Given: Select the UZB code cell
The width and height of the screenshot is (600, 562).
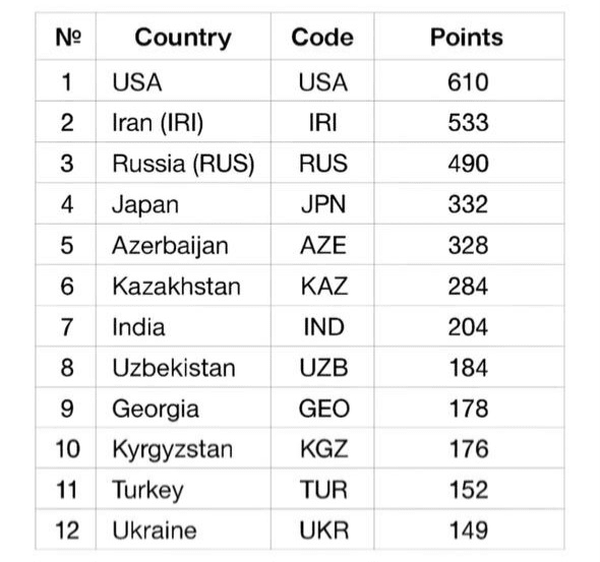Looking at the screenshot, I should tap(323, 368).
